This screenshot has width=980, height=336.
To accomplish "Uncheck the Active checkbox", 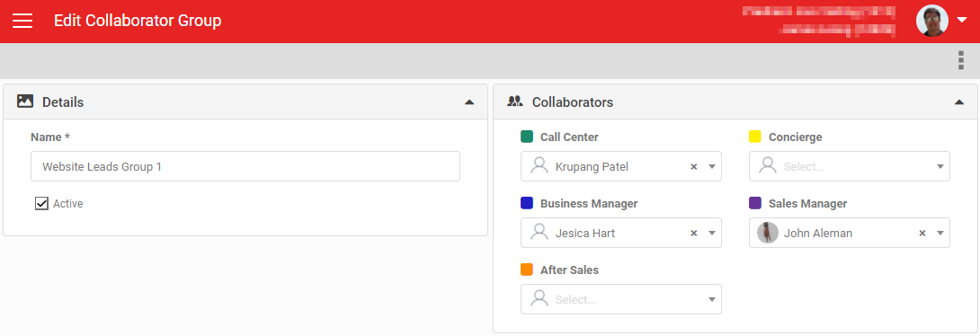I will [42, 204].
